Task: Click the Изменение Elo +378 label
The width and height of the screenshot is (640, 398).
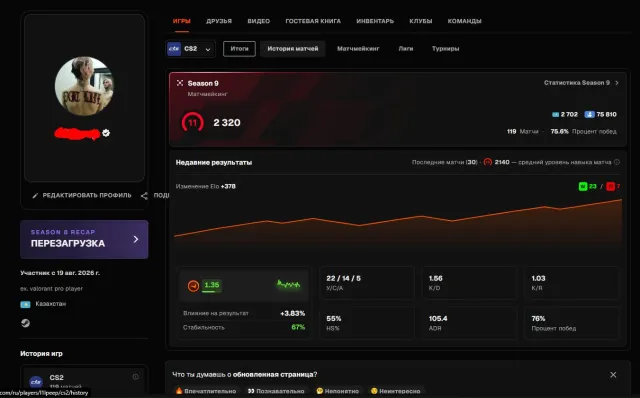Action: 206,186
